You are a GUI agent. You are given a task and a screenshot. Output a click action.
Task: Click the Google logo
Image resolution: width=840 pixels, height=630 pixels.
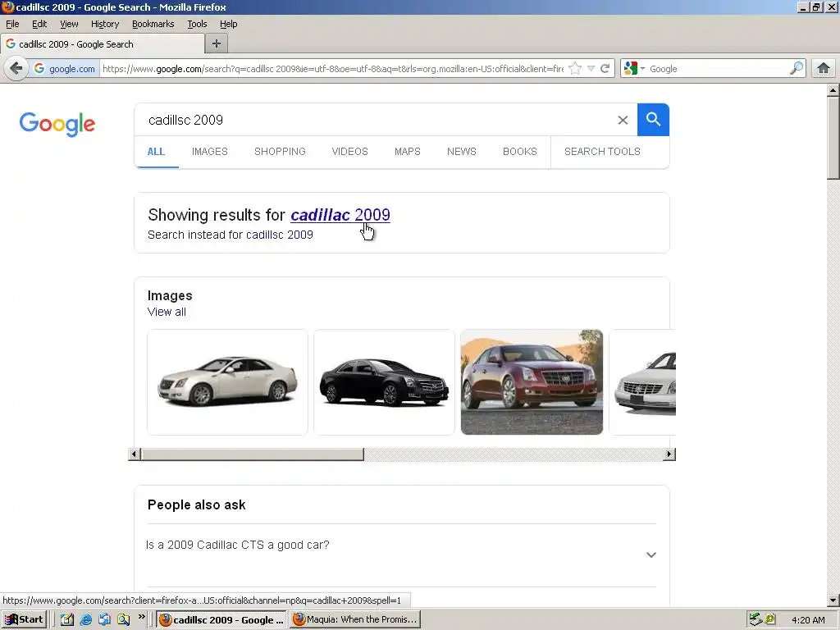pyautogui.click(x=57, y=124)
